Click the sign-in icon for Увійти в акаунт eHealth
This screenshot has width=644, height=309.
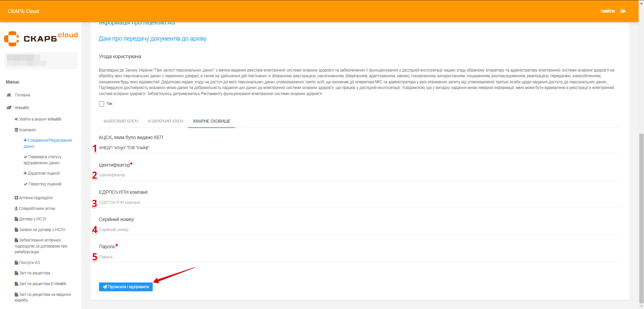point(16,119)
